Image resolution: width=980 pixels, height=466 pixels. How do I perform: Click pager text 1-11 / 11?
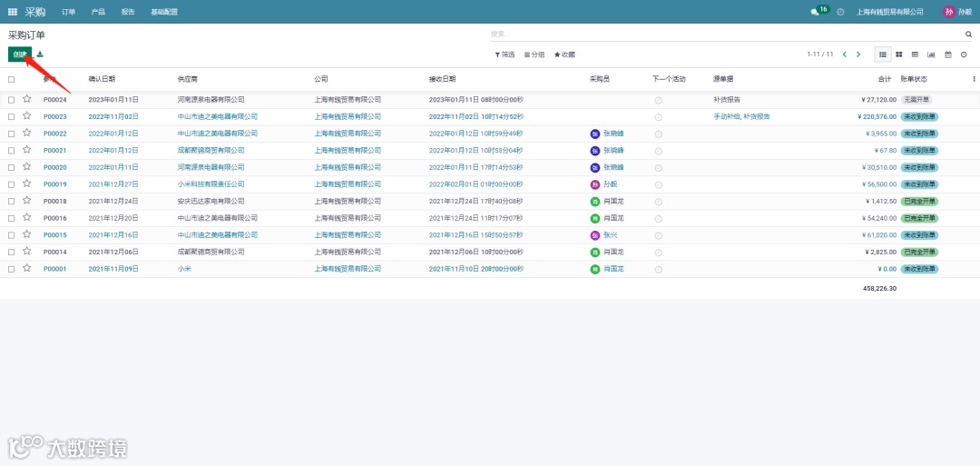(x=820, y=55)
